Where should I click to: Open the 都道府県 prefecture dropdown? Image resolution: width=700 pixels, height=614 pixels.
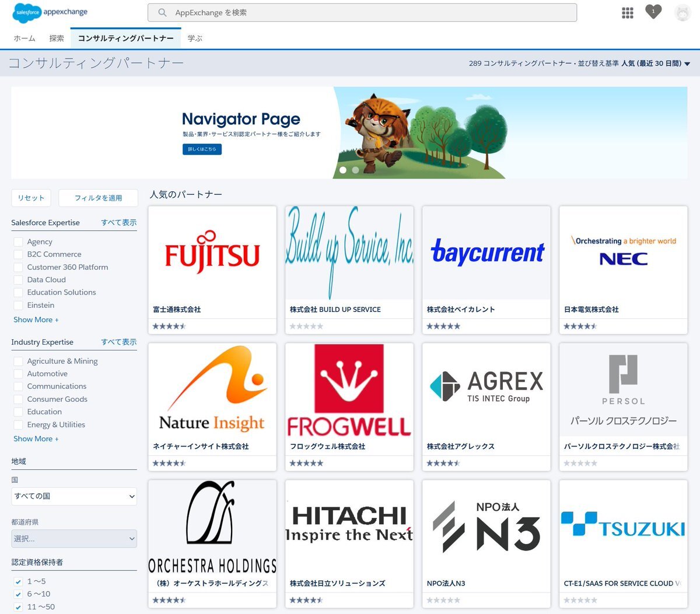tap(74, 539)
